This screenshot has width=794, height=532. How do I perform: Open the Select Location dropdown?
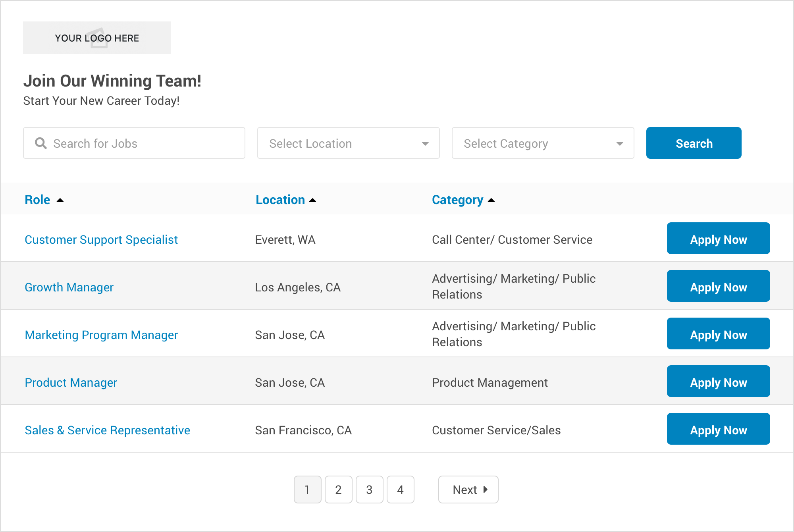click(348, 143)
